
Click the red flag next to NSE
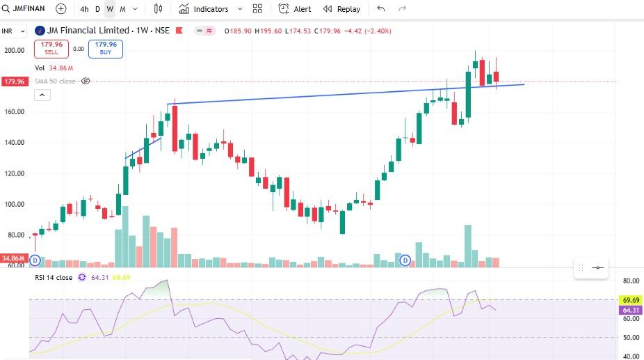point(179,31)
